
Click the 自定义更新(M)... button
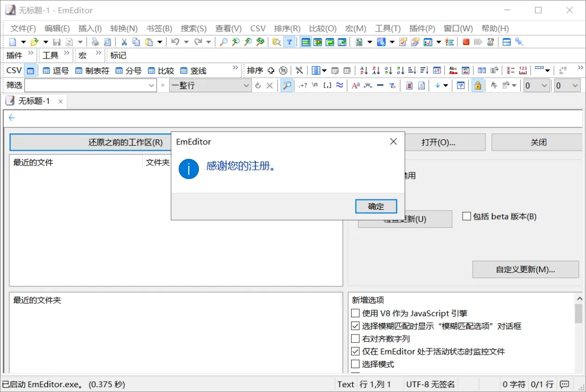click(x=525, y=269)
